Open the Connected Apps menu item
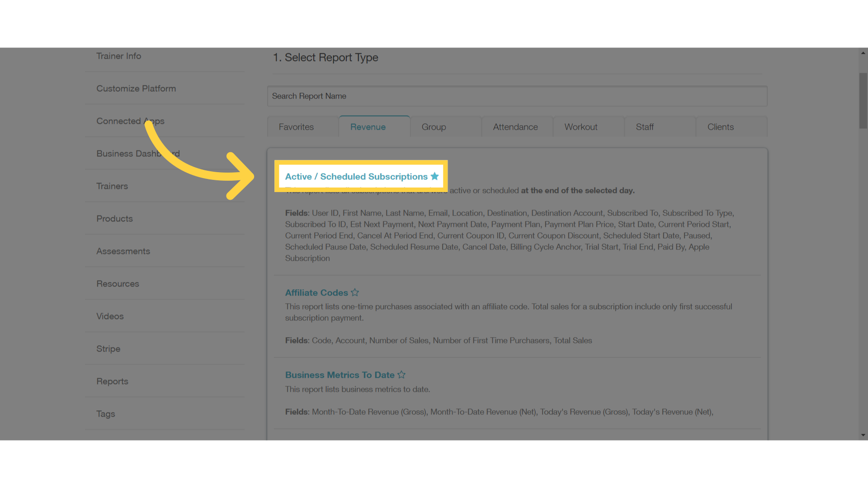The height and width of the screenshot is (488, 868). pos(130,120)
